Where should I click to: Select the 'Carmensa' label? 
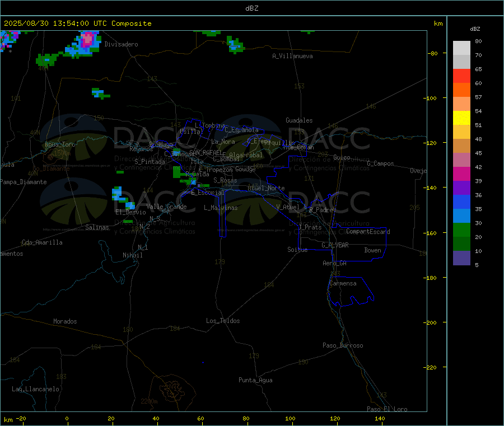[x=343, y=283]
